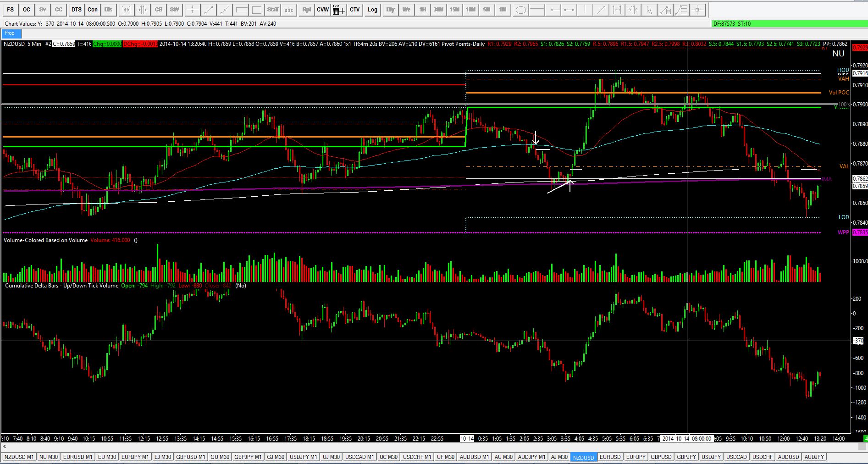Activate the abc text tool
Screen dimensions: 868x464
(289, 10)
